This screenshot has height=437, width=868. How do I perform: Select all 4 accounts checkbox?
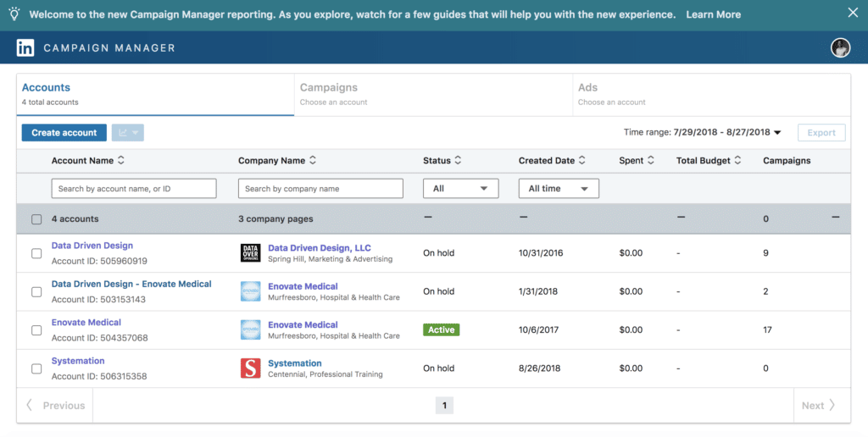click(36, 219)
